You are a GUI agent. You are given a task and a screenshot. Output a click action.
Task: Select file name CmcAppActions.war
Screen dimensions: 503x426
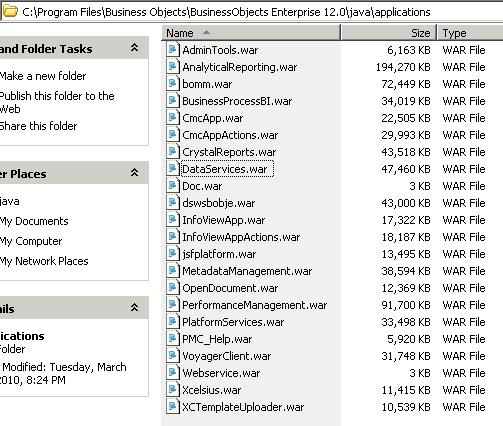[230, 135]
